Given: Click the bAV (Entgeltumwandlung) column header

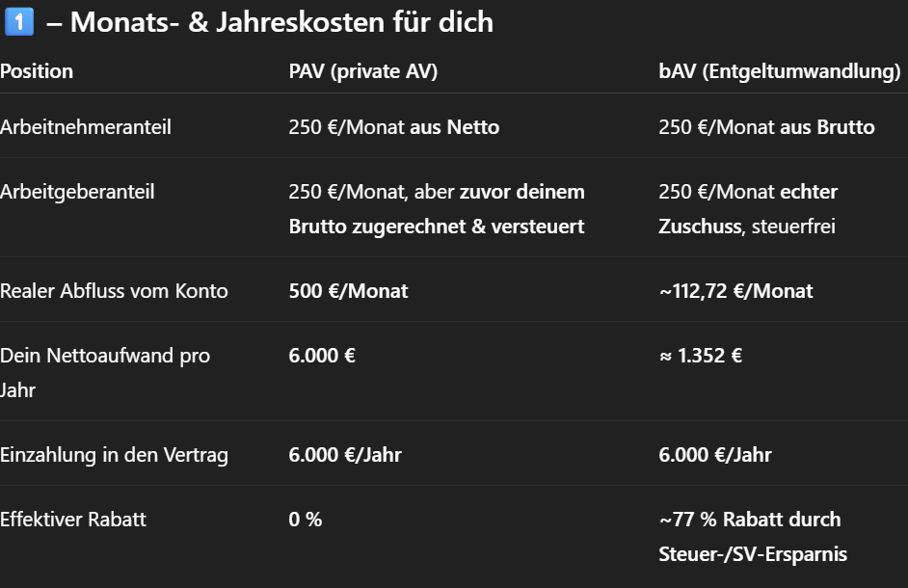Looking at the screenshot, I should [780, 71].
